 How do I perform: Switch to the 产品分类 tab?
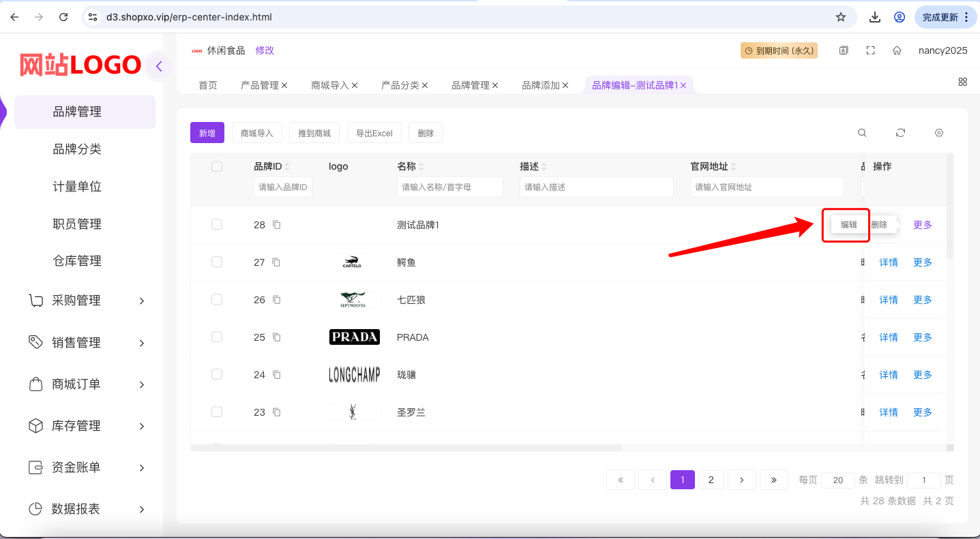pos(400,85)
